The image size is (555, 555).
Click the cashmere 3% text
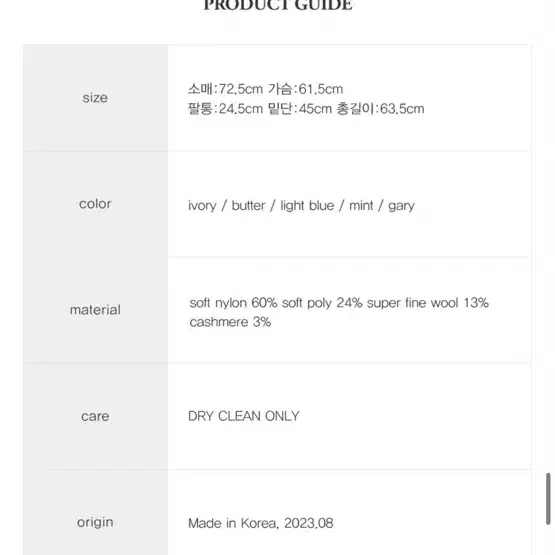point(230,322)
